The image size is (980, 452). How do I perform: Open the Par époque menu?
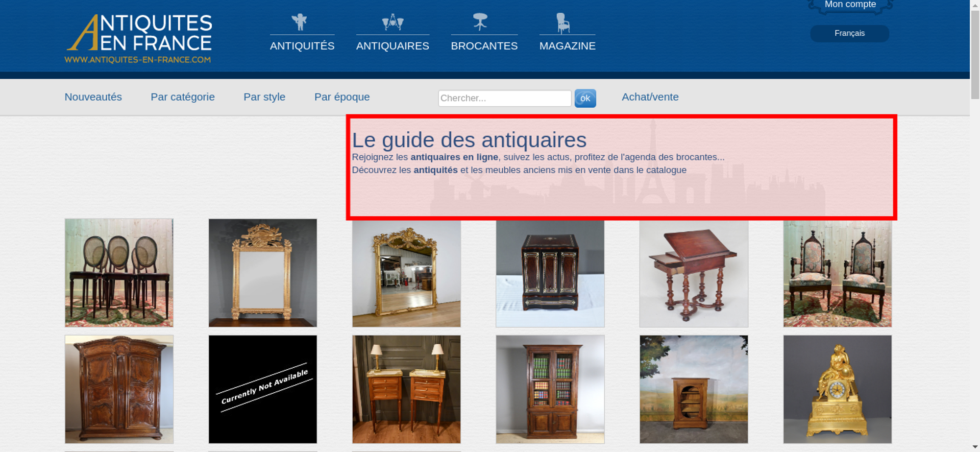(342, 97)
